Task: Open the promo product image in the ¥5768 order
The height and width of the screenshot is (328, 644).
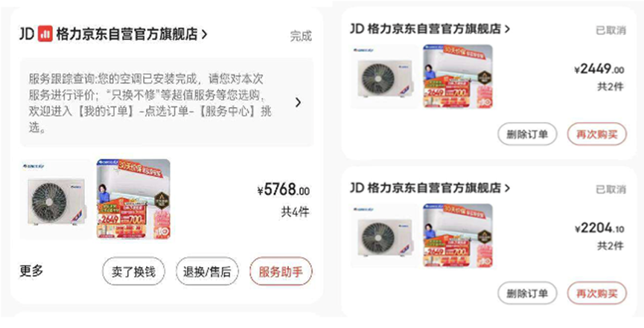Action: point(133,199)
